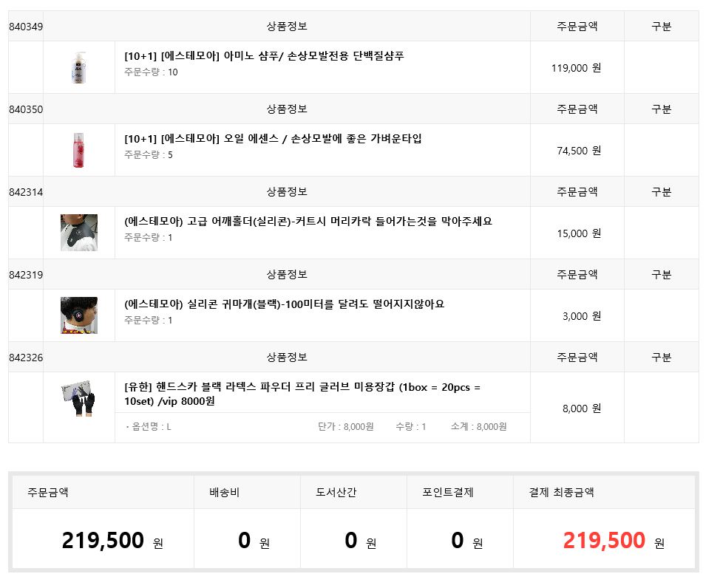
Task: Click the 119,000 원 order amount
Action: click(x=577, y=68)
